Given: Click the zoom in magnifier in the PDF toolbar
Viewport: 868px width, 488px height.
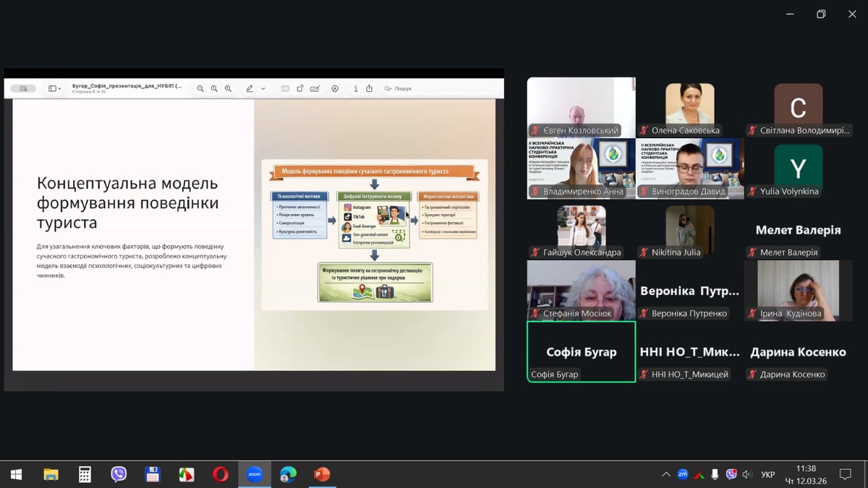Looking at the screenshot, I should (228, 89).
